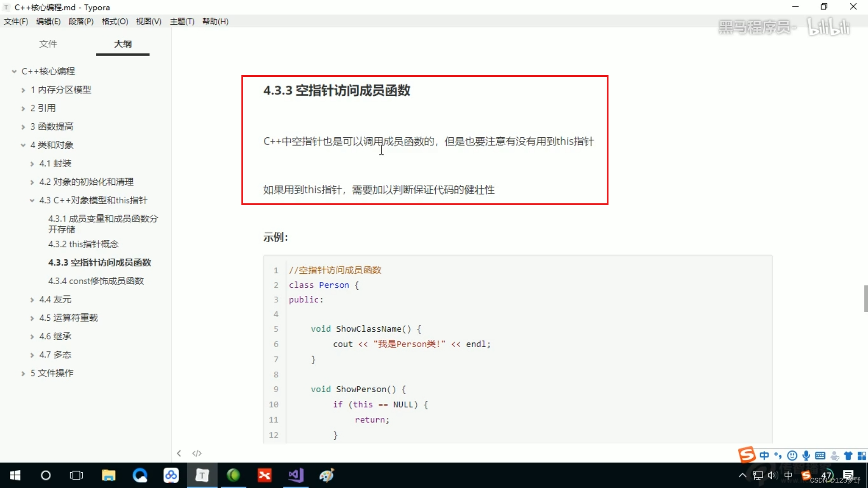Open the red X app on taskbar
Screen dimensions: 868x488
click(264, 475)
